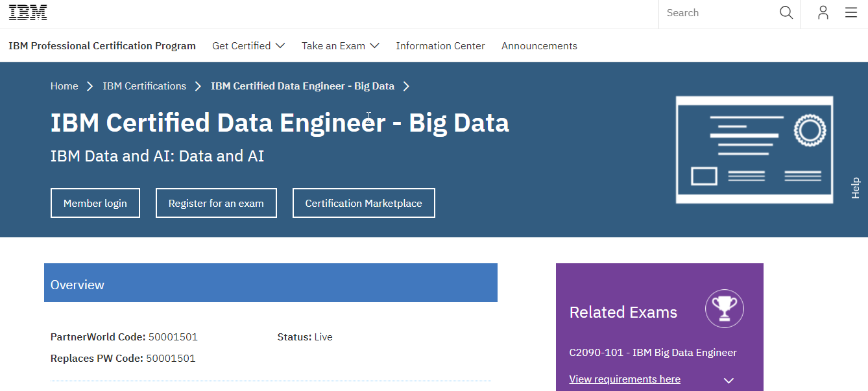The width and height of the screenshot is (868, 391).
Task: Open the Certification Marketplace button
Action: pos(364,203)
